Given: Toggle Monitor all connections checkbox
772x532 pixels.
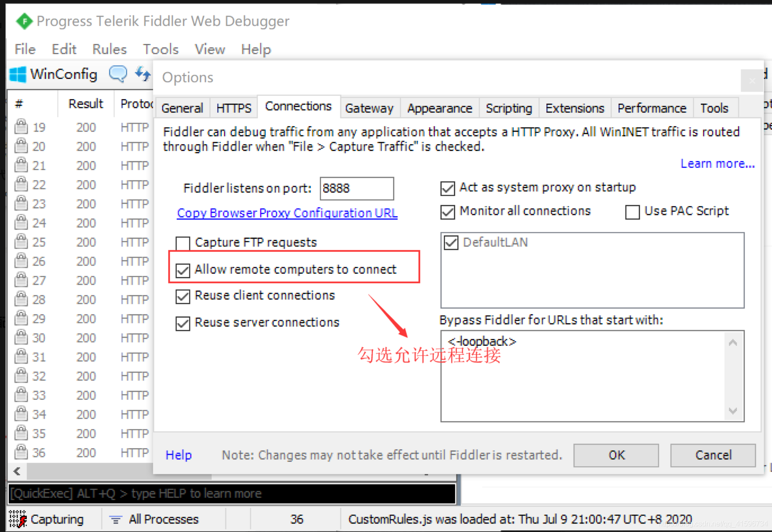Looking at the screenshot, I should click(x=448, y=211).
